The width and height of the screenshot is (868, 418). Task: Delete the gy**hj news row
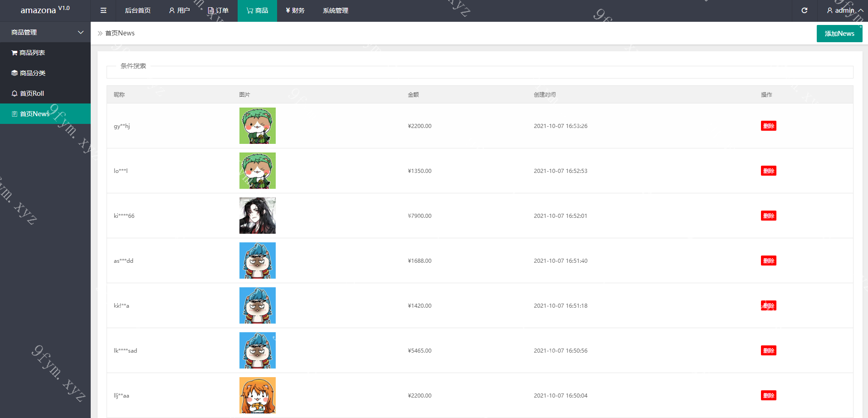(769, 126)
